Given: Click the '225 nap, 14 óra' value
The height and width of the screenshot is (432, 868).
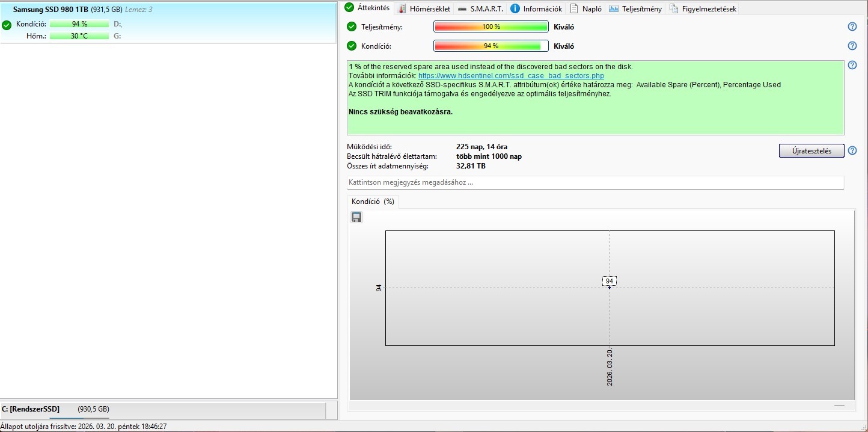Looking at the screenshot, I should click(x=481, y=147).
